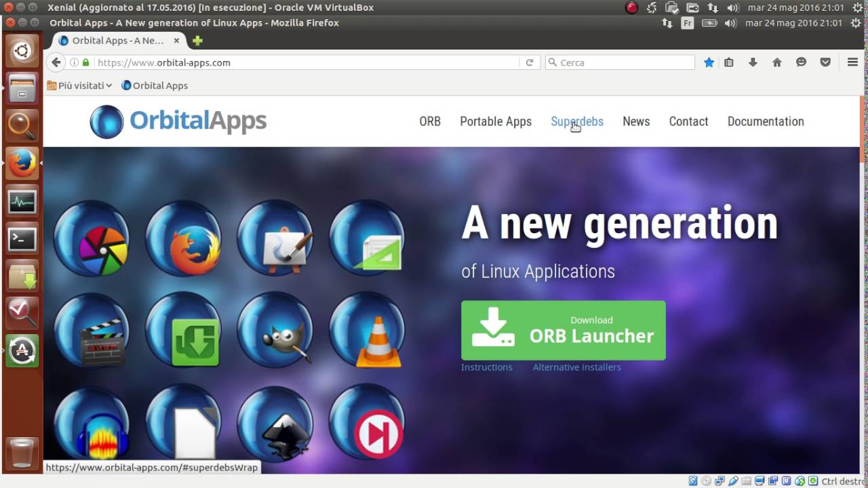Expand the Più visitati bookmarks dropdown

tap(79, 85)
